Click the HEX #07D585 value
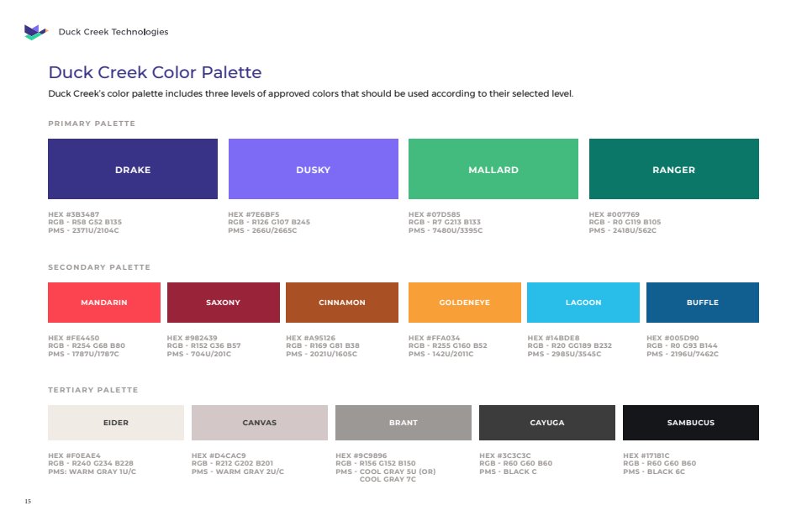This screenshot has width=807, height=532. click(435, 214)
